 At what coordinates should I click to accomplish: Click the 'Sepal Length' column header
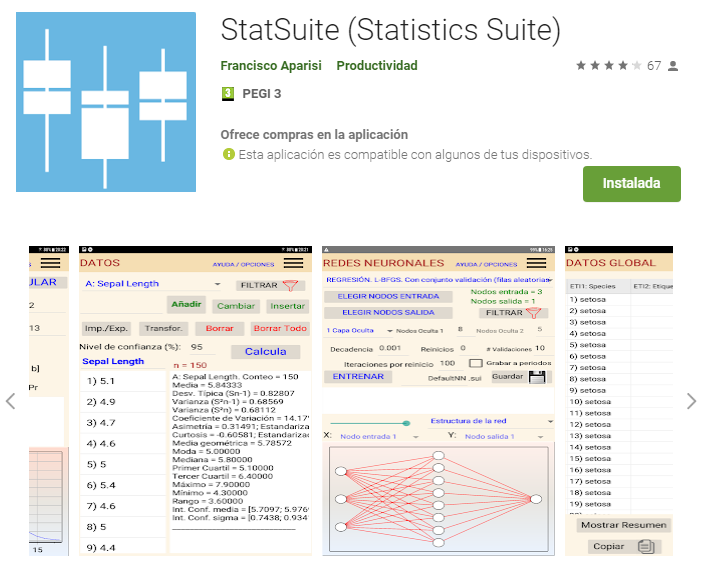click(113, 361)
